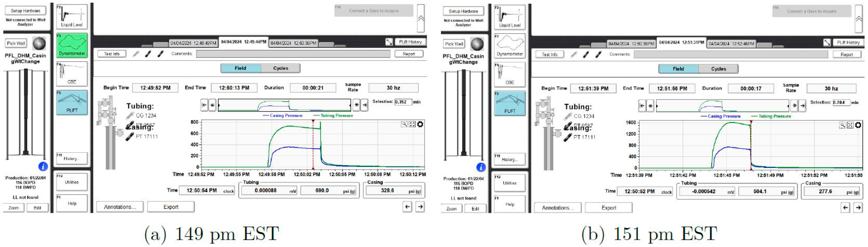Screen dimensions: 868x247
Task: Select PLIFT module in left screenshot
Action: (72, 102)
